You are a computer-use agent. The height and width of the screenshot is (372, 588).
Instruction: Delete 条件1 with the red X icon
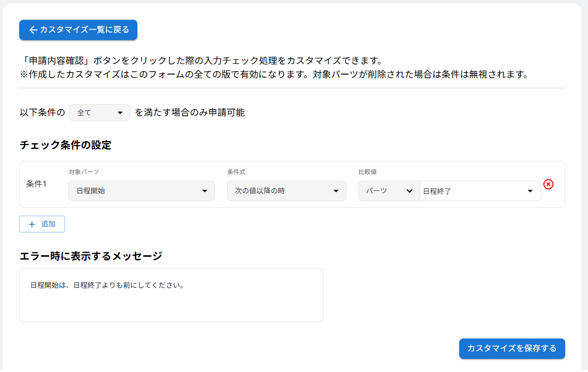(548, 184)
